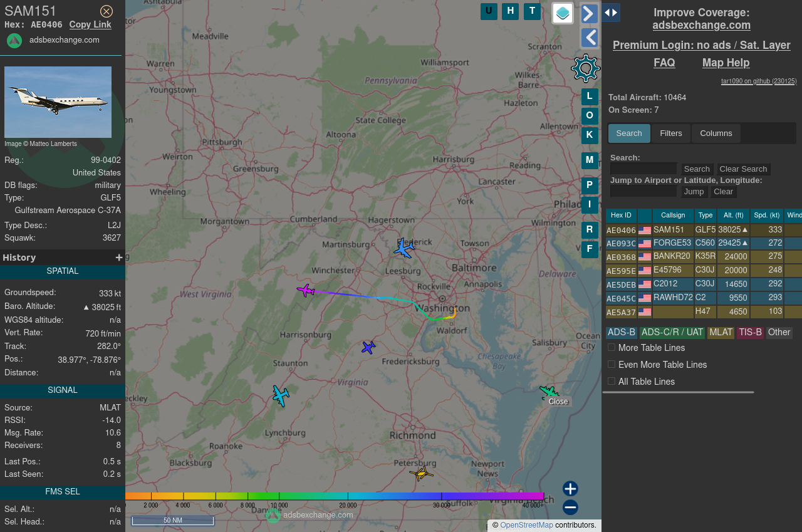Image resolution: width=802 pixels, height=532 pixels.
Task: Select the dark blue plane near Fredericksburg
Action: pos(368,347)
